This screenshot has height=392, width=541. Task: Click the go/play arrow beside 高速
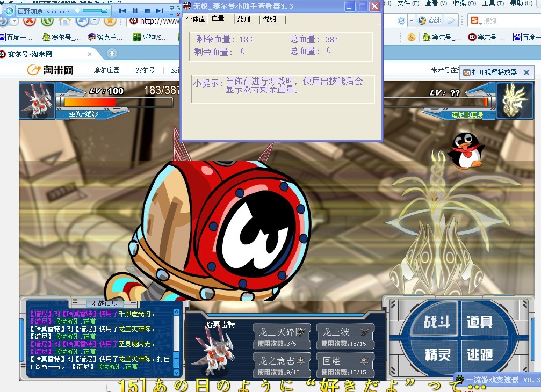pos(451,21)
